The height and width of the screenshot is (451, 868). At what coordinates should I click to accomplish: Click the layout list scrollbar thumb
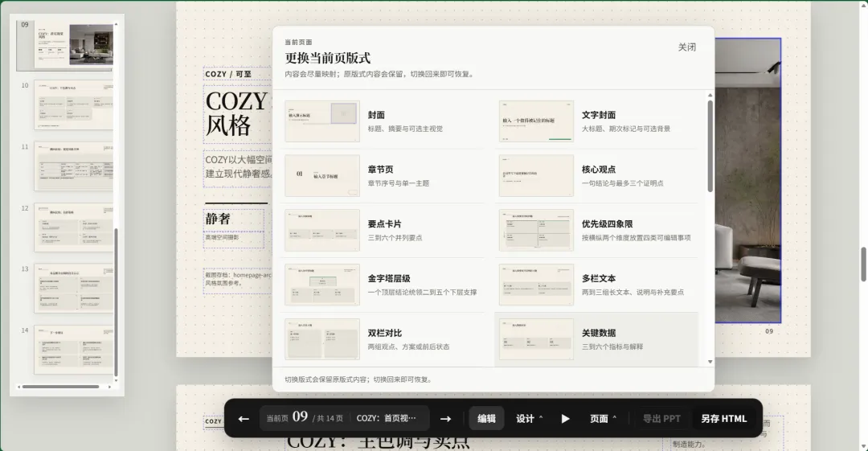(x=710, y=146)
